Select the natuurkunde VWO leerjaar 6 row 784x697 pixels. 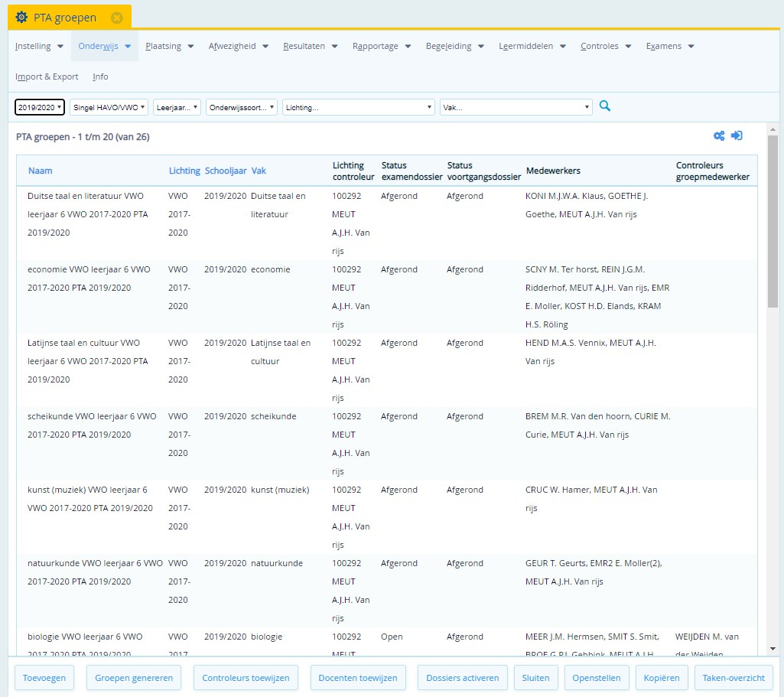click(386, 591)
